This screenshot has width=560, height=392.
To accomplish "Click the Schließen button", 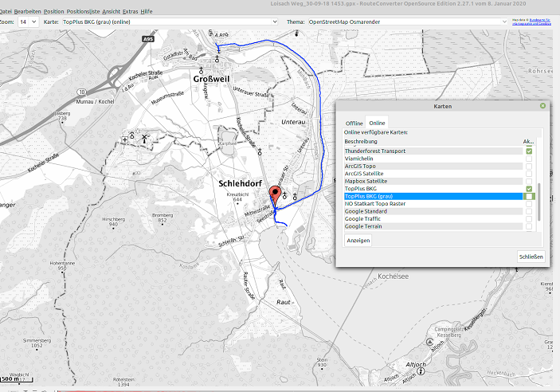I will 531,257.
